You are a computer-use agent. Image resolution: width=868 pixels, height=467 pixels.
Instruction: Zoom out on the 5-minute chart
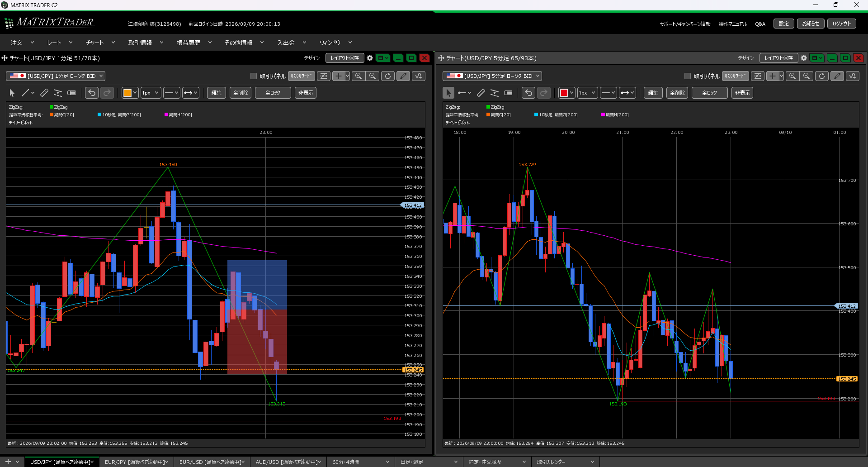pos(807,76)
